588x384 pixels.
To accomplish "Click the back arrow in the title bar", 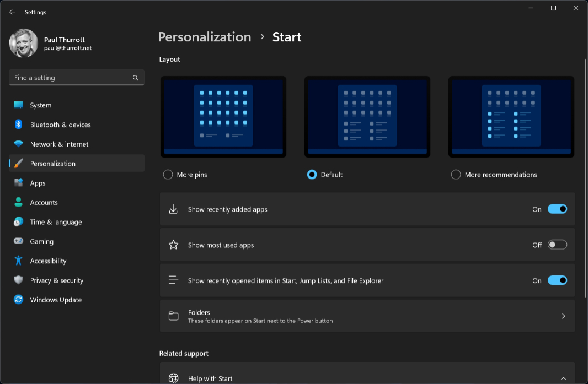I will point(12,12).
